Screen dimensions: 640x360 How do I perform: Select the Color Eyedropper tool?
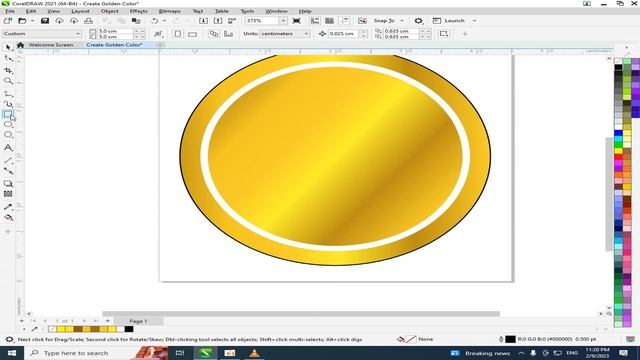pyautogui.click(x=8, y=207)
